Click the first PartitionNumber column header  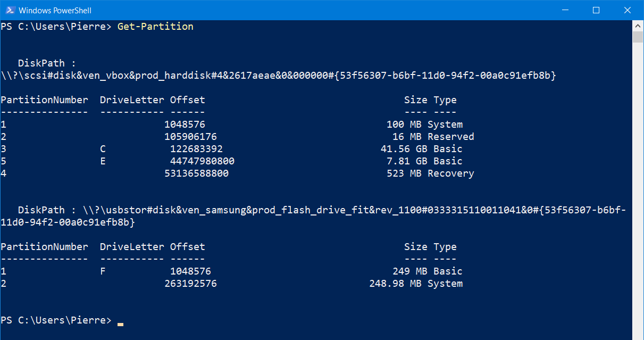pyautogui.click(x=44, y=100)
